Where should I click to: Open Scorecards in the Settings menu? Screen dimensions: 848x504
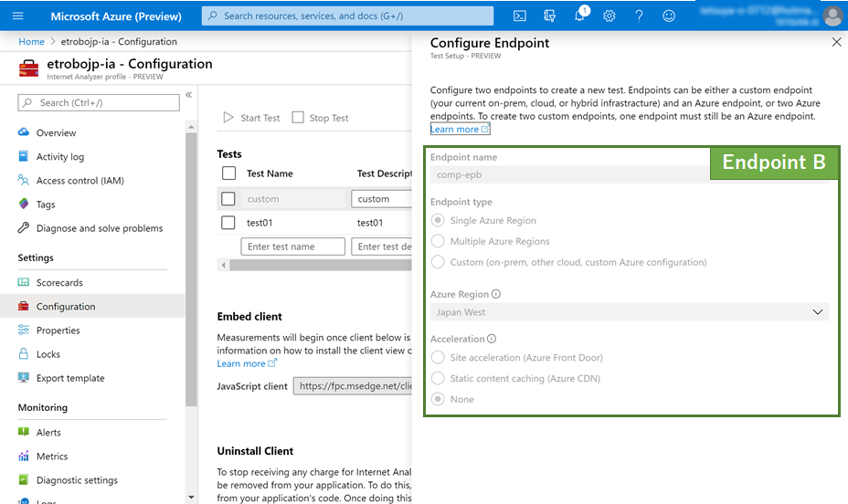coord(59,283)
